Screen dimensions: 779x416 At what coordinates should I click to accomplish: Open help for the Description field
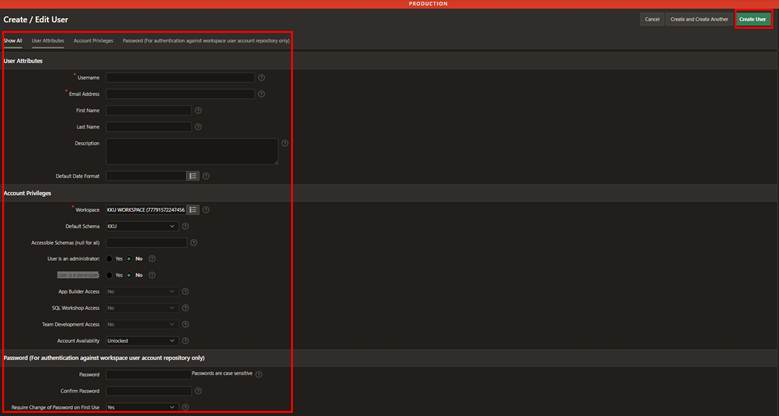[285, 143]
